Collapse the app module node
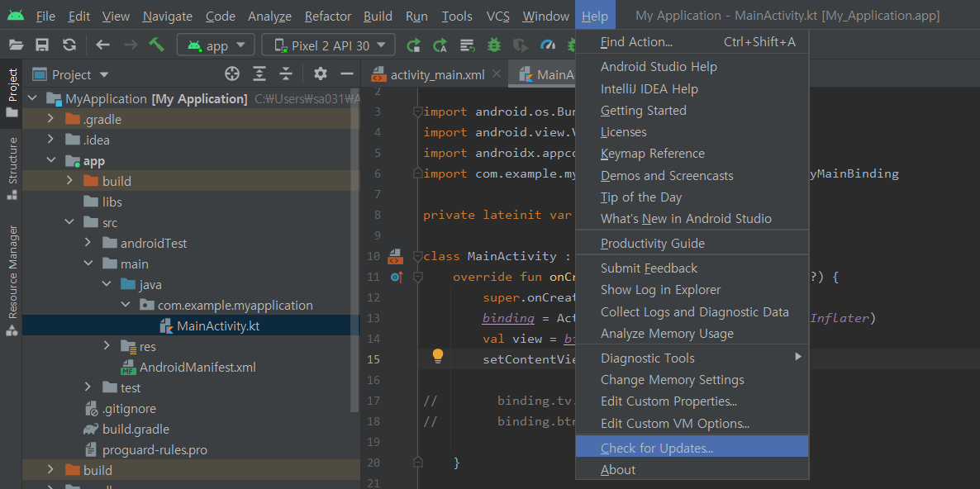 pyautogui.click(x=50, y=160)
